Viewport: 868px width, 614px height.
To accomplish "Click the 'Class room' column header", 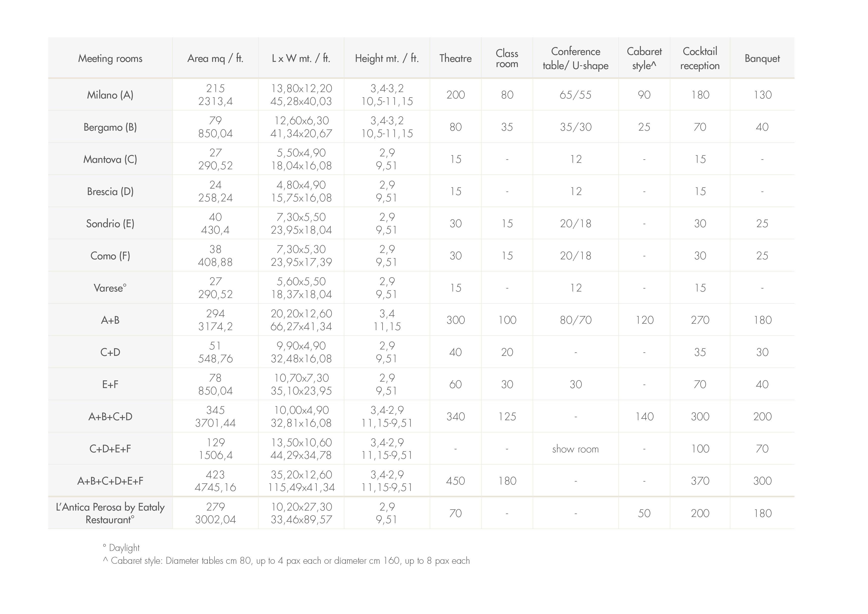I will pyautogui.click(x=506, y=59).
